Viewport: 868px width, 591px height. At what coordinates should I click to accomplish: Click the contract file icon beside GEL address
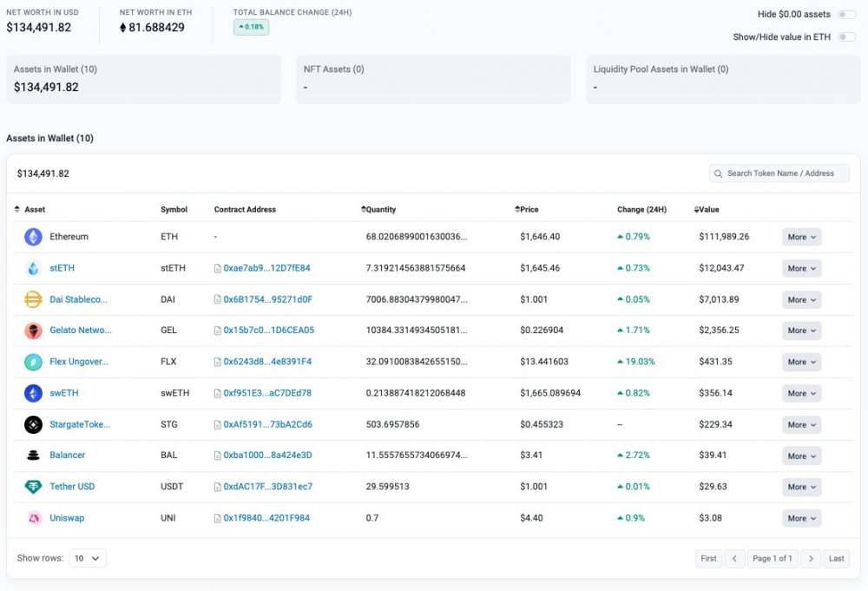pos(218,331)
